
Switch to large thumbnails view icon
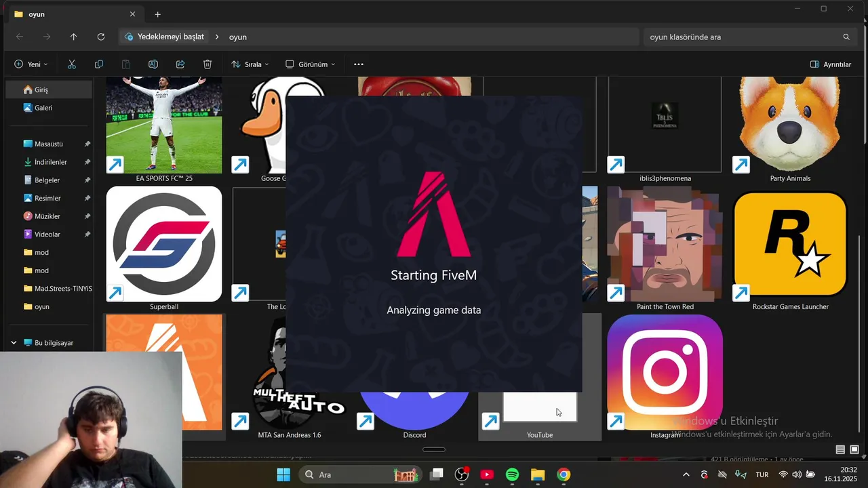coord(854,450)
